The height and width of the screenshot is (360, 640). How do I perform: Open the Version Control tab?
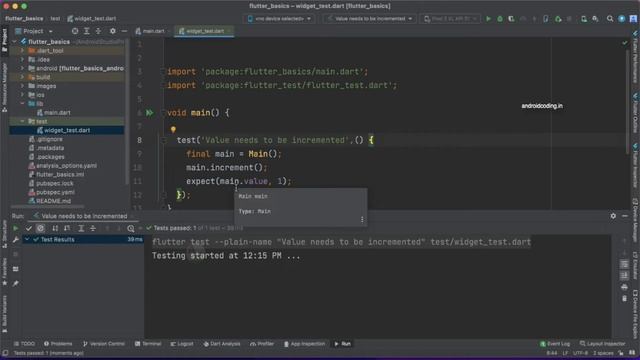point(104,344)
